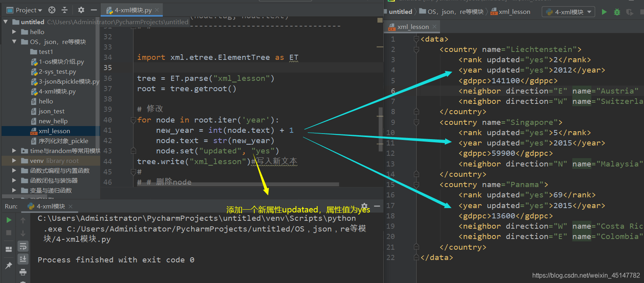Collapse the for-loop fold marker at line 40

tap(133, 120)
